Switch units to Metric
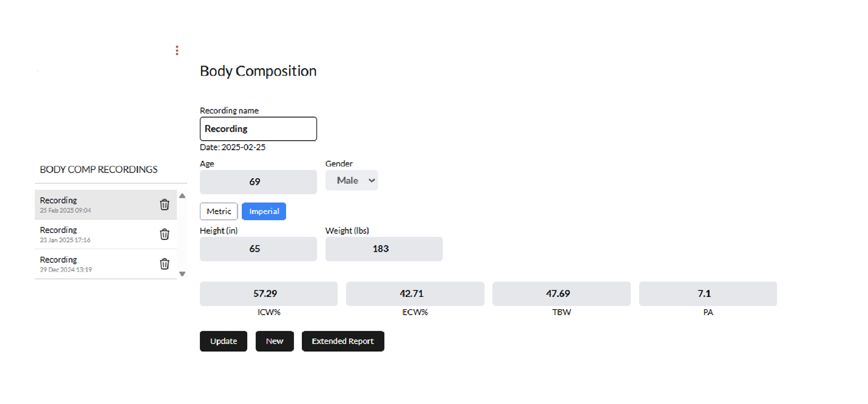 [219, 211]
